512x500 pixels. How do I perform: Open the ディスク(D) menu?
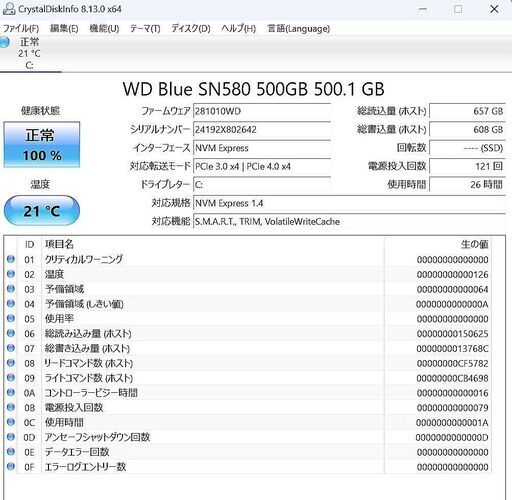point(191,29)
